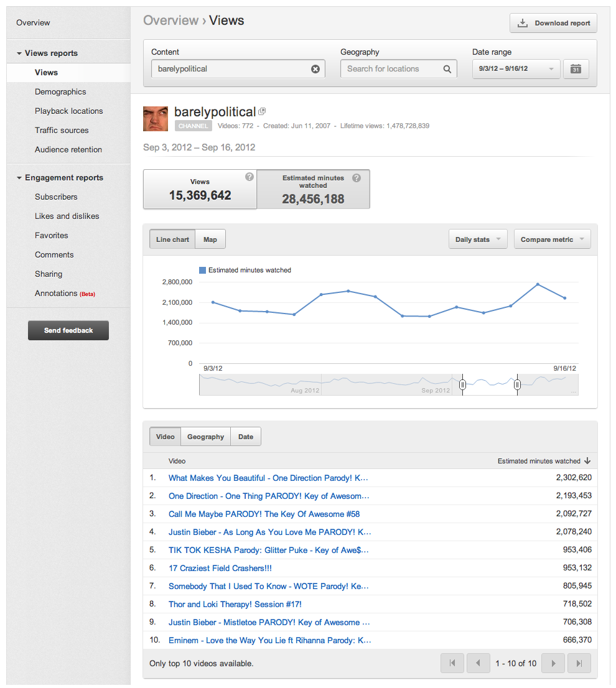The width and height of the screenshot is (616, 688).
Task: Select the Geography tab in the table
Action: (205, 437)
